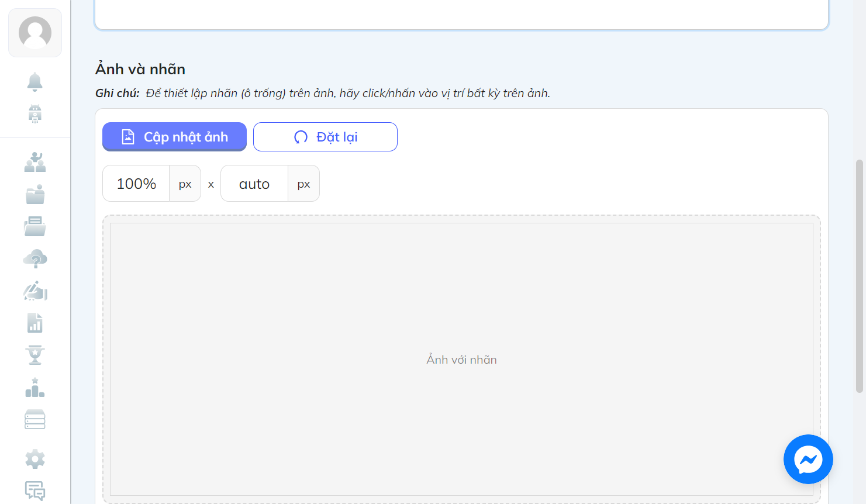
Task: Open the trophy achievements icon
Action: (x=35, y=355)
